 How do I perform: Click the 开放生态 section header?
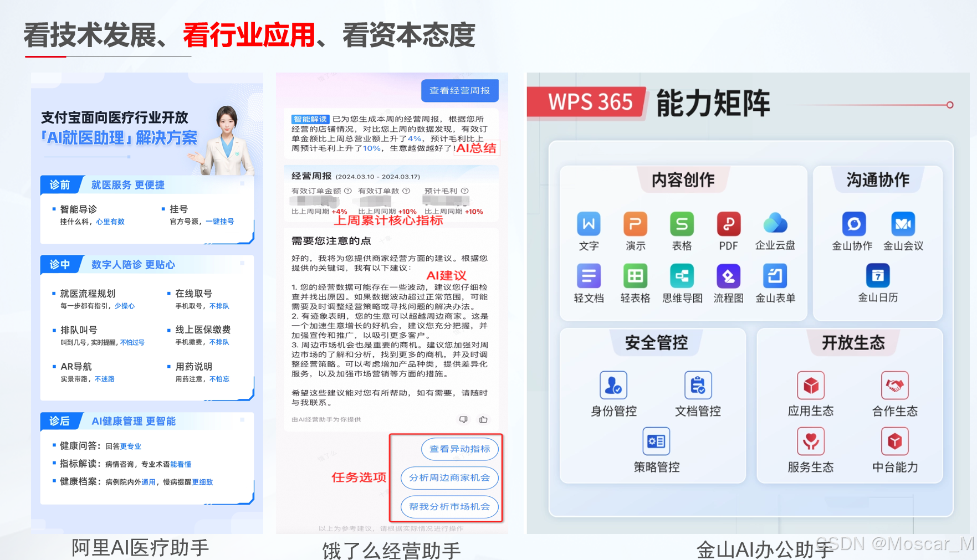[853, 342]
